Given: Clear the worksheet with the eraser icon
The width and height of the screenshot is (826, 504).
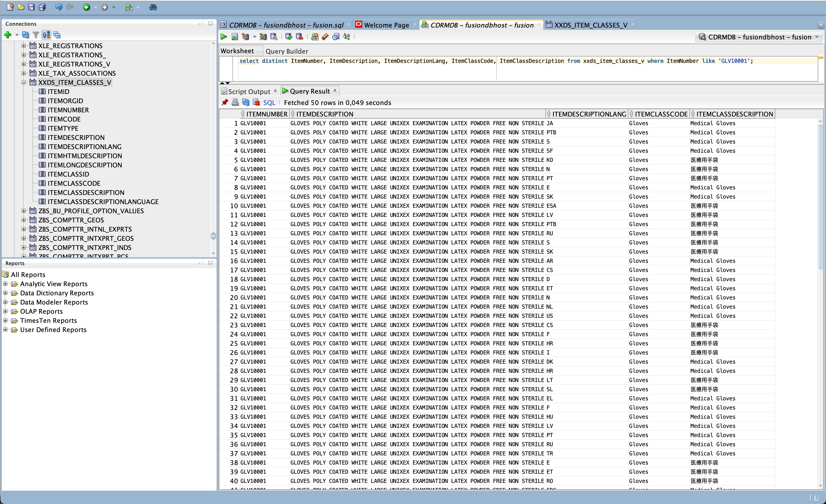Looking at the screenshot, I should 325,36.
